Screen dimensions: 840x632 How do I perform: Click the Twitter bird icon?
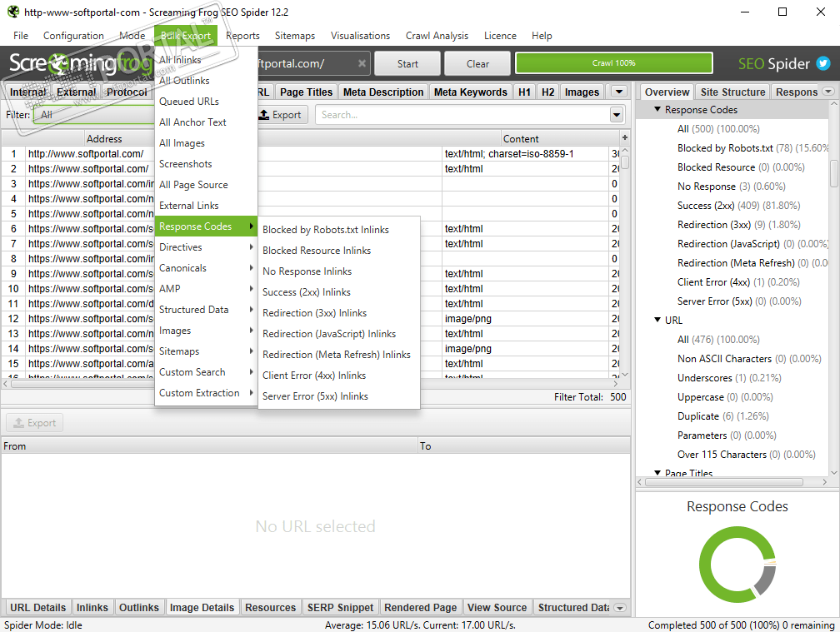[x=822, y=63]
